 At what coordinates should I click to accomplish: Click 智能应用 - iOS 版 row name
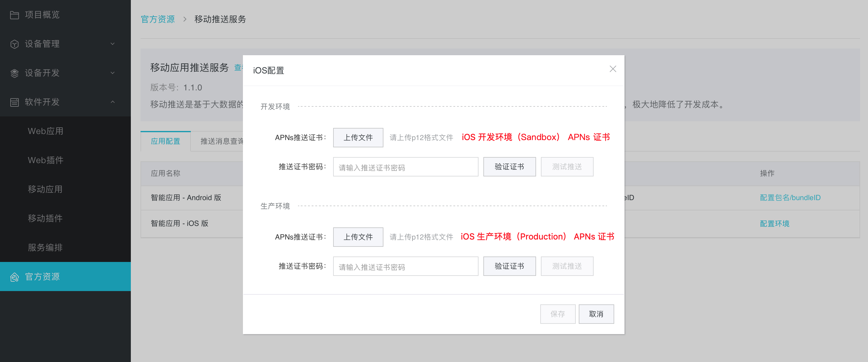[179, 223]
